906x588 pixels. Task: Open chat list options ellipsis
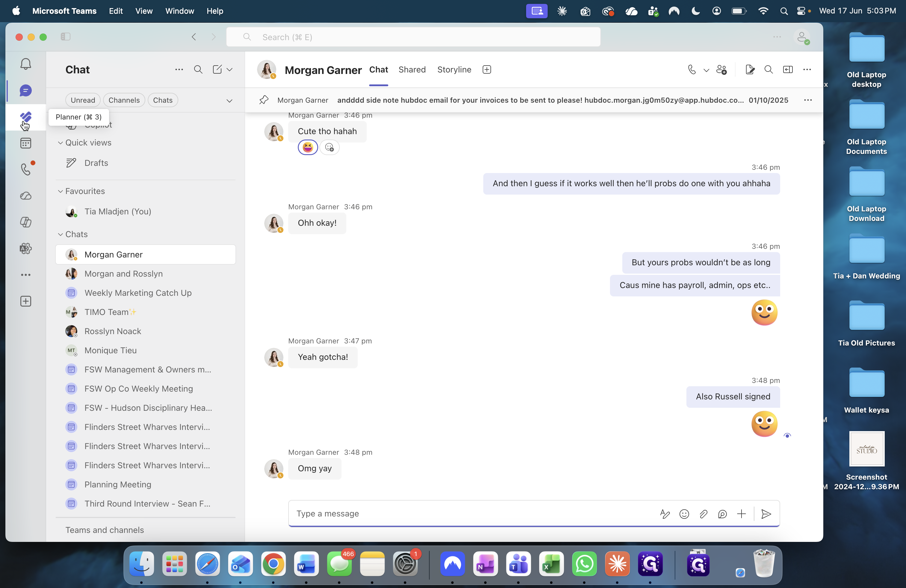coord(179,69)
